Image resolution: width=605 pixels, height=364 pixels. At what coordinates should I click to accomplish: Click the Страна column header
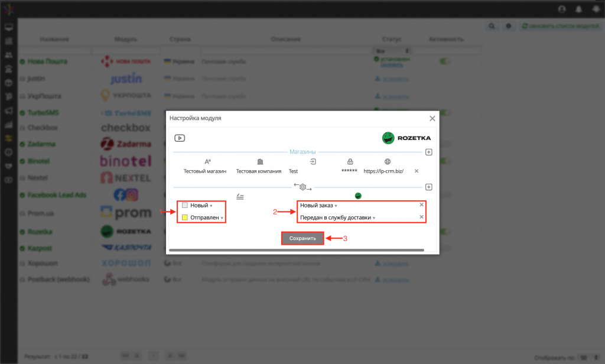coord(180,39)
